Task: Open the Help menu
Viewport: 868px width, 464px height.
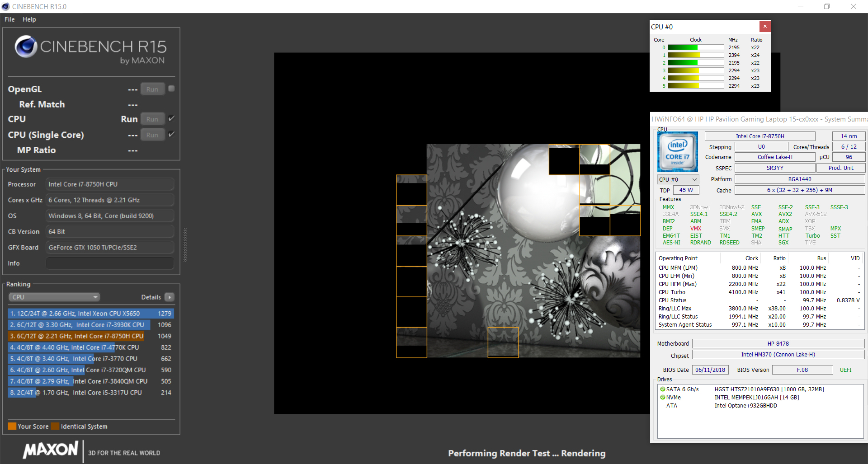Action: 29,19
